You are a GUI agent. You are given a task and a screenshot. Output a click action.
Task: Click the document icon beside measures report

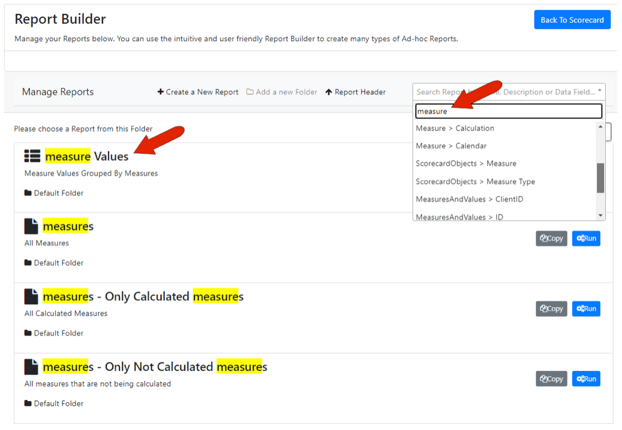(32, 227)
